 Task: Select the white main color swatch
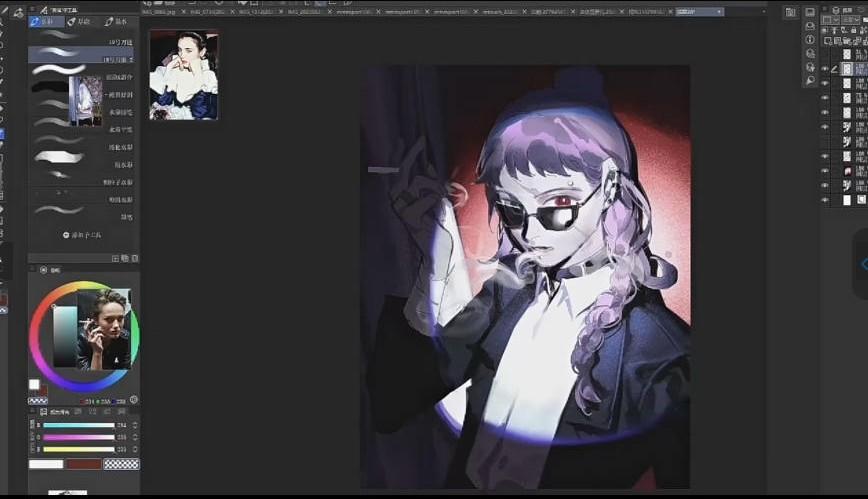(34, 384)
